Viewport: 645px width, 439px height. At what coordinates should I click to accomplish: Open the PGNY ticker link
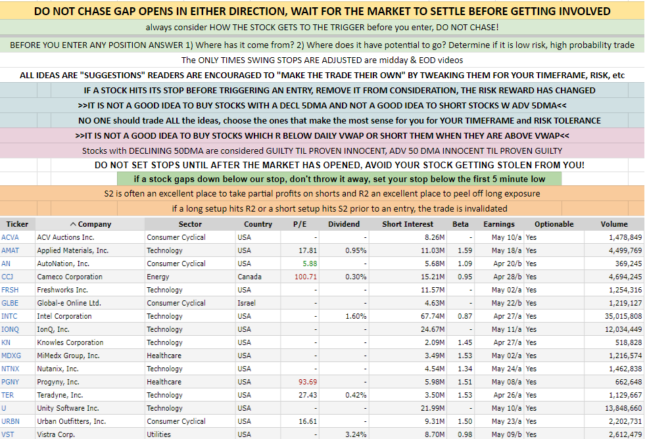click(10, 382)
